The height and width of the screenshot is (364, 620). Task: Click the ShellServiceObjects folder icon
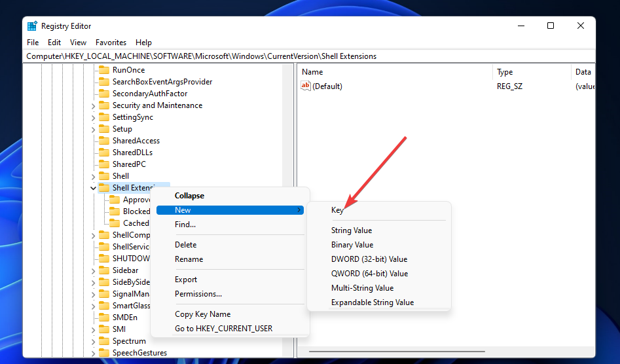tap(104, 247)
